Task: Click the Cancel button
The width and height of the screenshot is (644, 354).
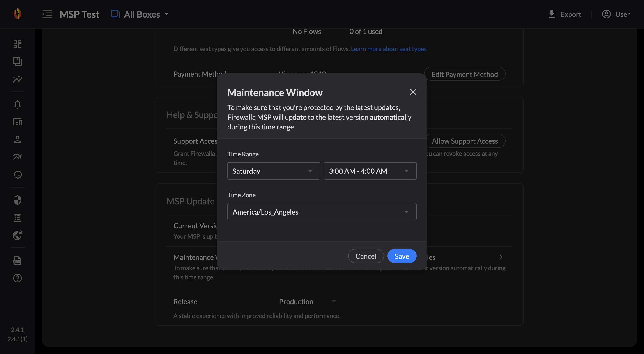Action: coord(366,256)
